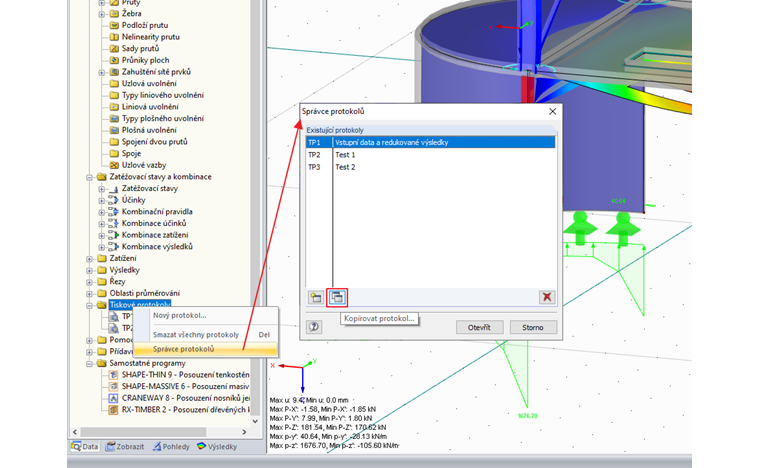
Task: Click the CRANEWAY 8 program icon
Action: tap(113, 398)
